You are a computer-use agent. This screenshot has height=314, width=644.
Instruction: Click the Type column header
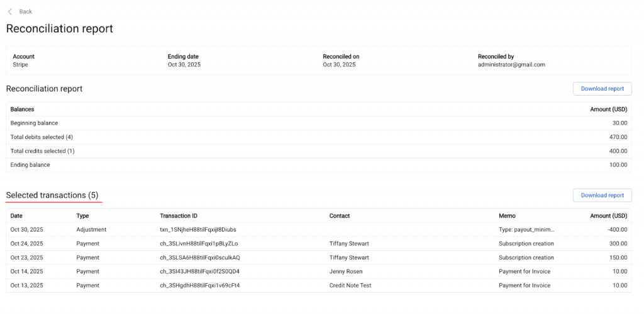(x=82, y=216)
